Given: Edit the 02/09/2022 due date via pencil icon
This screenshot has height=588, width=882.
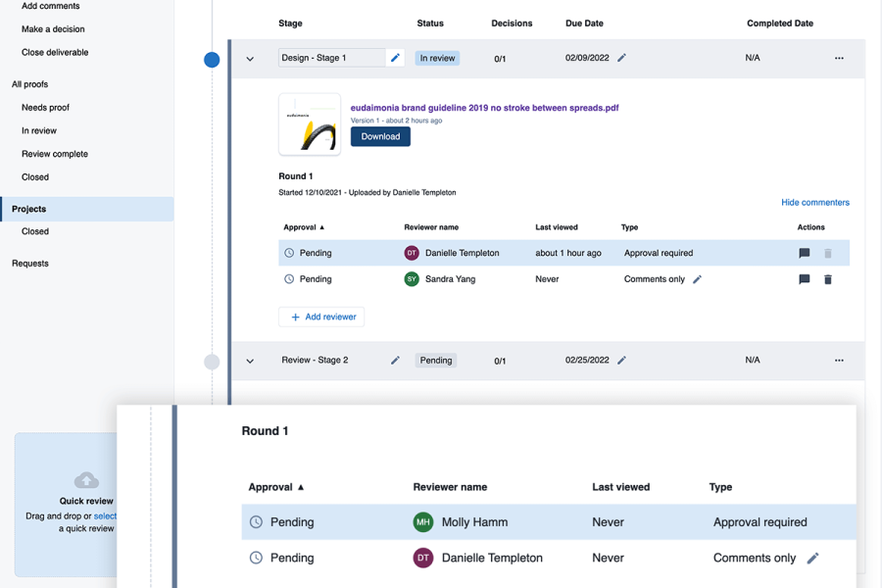Looking at the screenshot, I should point(623,58).
